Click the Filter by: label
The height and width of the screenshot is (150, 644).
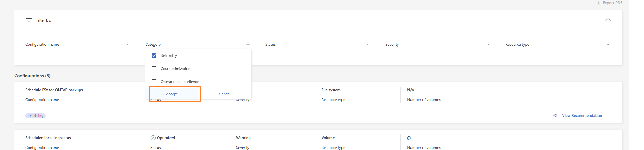click(x=44, y=20)
